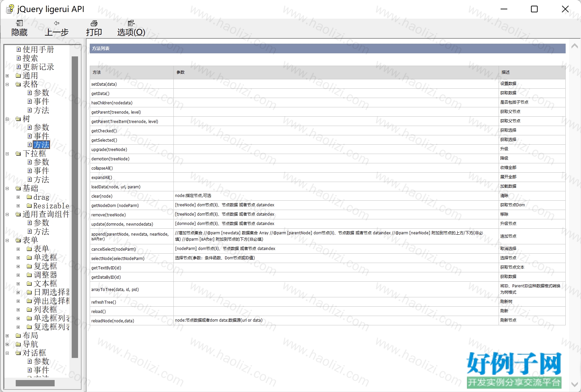This screenshot has height=392, width=581.
Task: Click the 打印 (Print) toolbar button
Action: [94, 28]
